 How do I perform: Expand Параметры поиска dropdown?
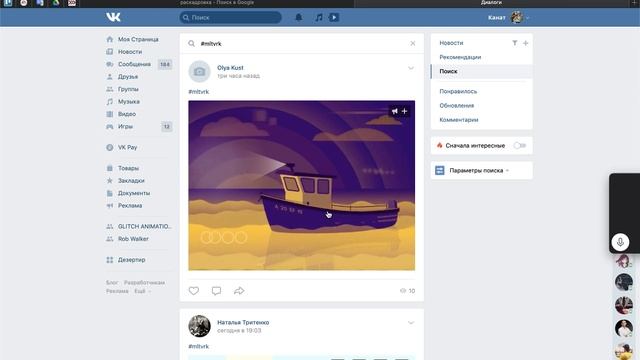tap(479, 171)
